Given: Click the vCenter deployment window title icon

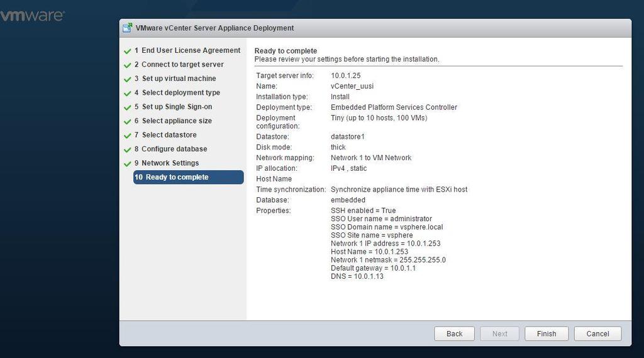Looking at the screenshot, I should tap(127, 28).
